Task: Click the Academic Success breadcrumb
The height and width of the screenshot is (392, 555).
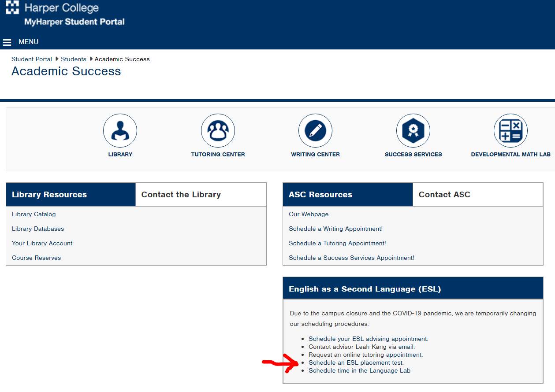Action: tap(122, 59)
